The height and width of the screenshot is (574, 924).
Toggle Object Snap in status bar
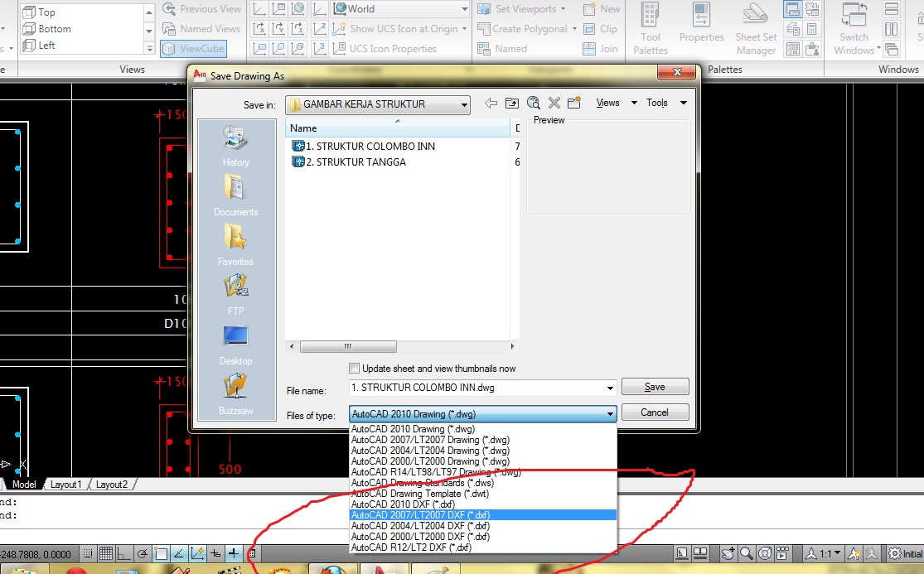(160, 553)
